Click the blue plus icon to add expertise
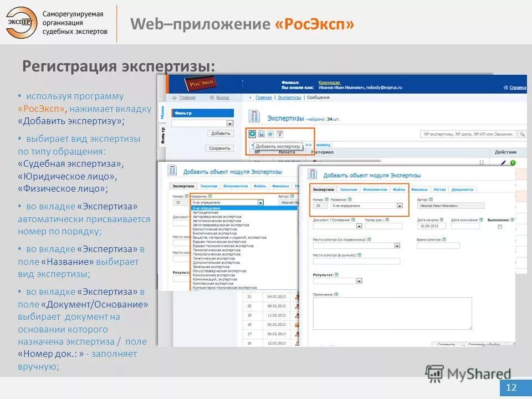532x399 pixels. [252, 134]
